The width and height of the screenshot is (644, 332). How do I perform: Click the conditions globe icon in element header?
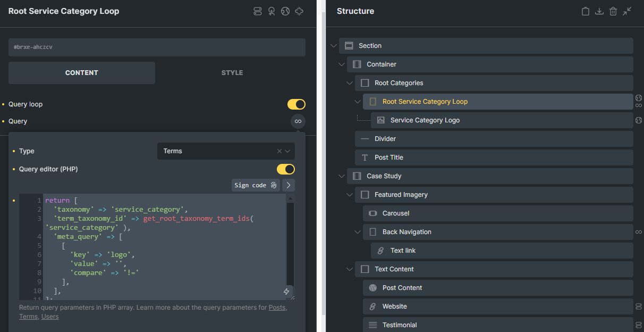(285, 11)
